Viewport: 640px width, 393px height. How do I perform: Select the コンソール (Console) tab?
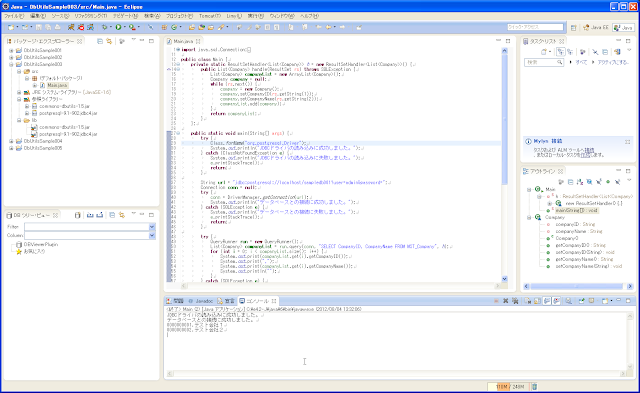click(x=257, y=301)
